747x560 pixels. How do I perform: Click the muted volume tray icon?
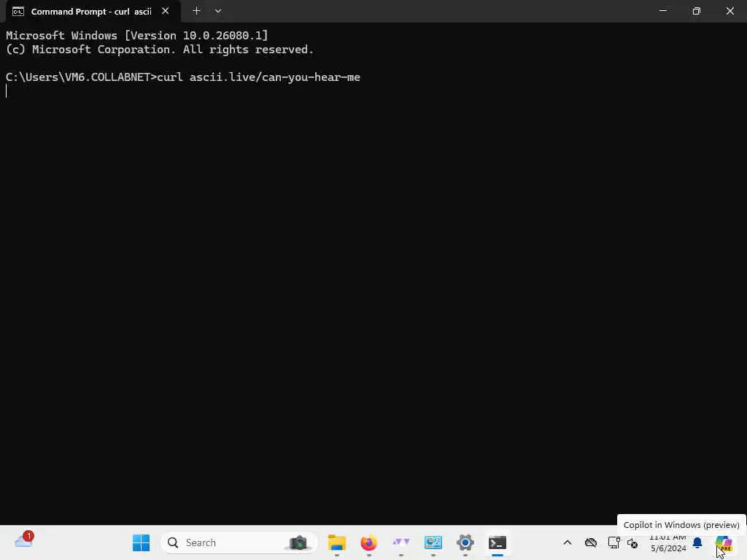[632, 542]
